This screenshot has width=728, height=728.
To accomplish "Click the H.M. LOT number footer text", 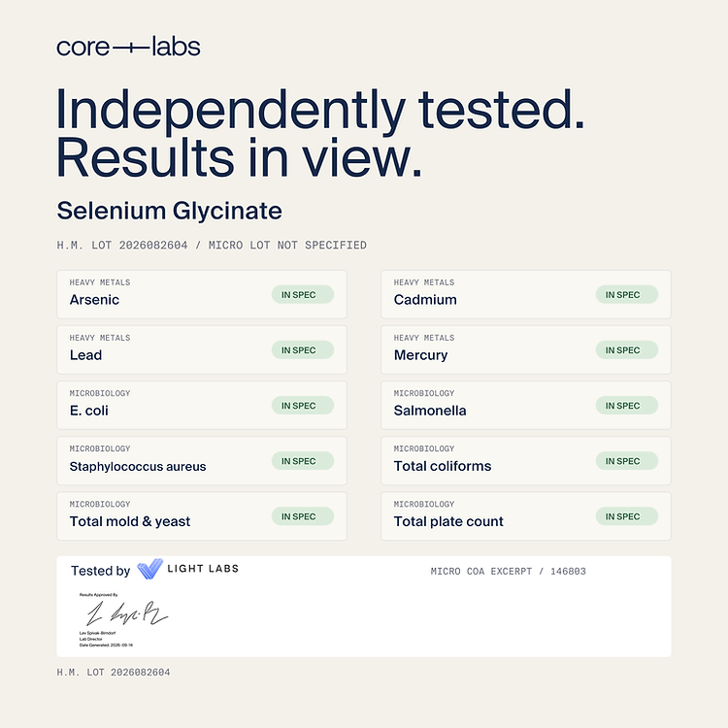I will click(x=114, y=672).
